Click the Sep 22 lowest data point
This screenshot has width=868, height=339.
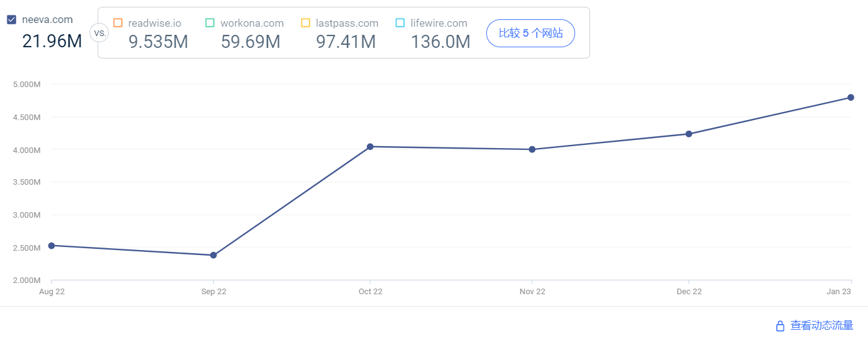point(213,255)
